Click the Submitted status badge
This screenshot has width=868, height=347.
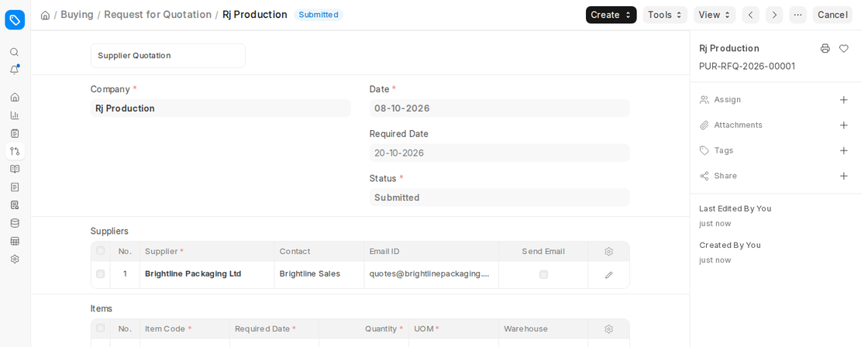coord(319,15)
